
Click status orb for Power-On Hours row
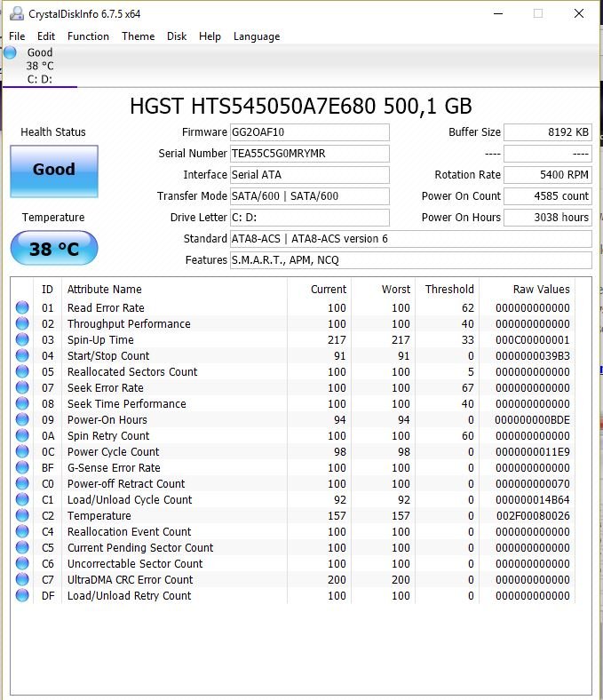(22, 419)
